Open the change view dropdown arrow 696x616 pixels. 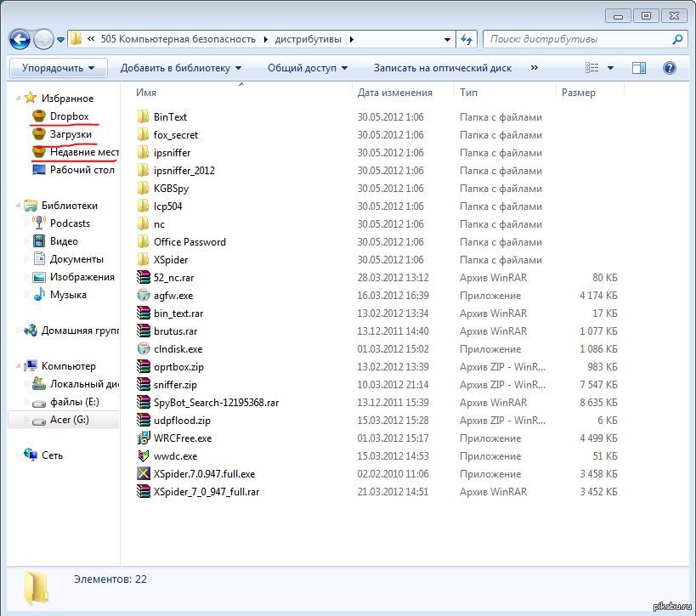tap(610, 68)
